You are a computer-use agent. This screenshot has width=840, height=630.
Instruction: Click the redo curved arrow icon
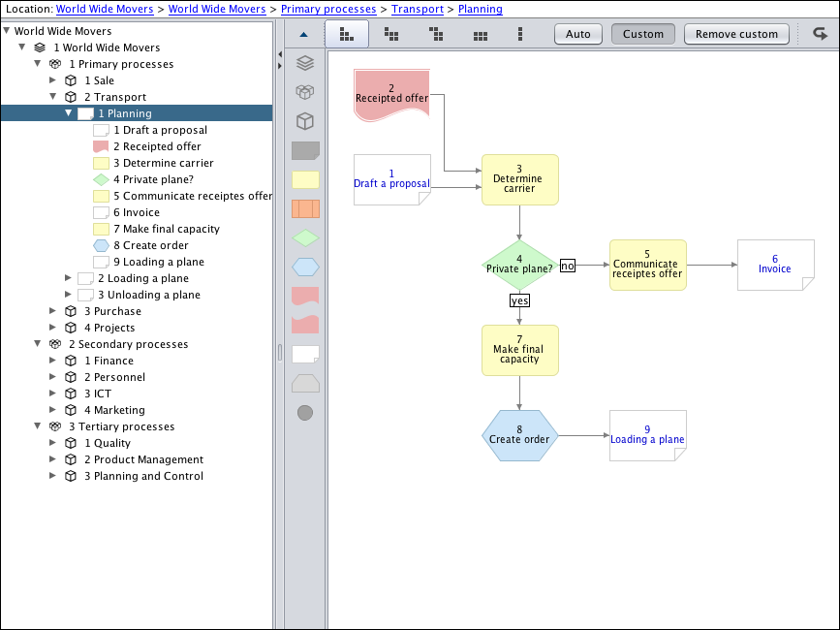[821, 34]
